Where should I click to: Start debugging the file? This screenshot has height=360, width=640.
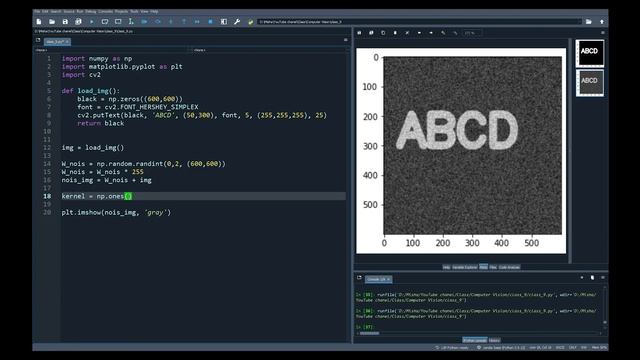144,22
